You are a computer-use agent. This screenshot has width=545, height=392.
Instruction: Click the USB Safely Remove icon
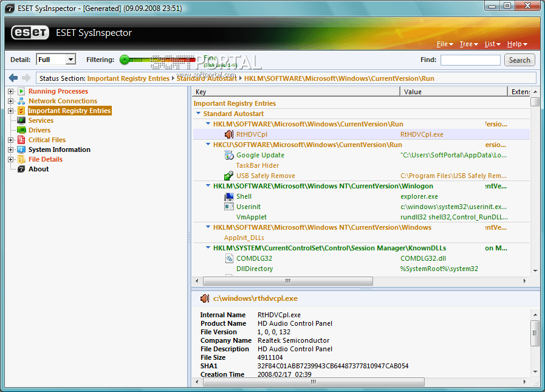tap(228, 176)
